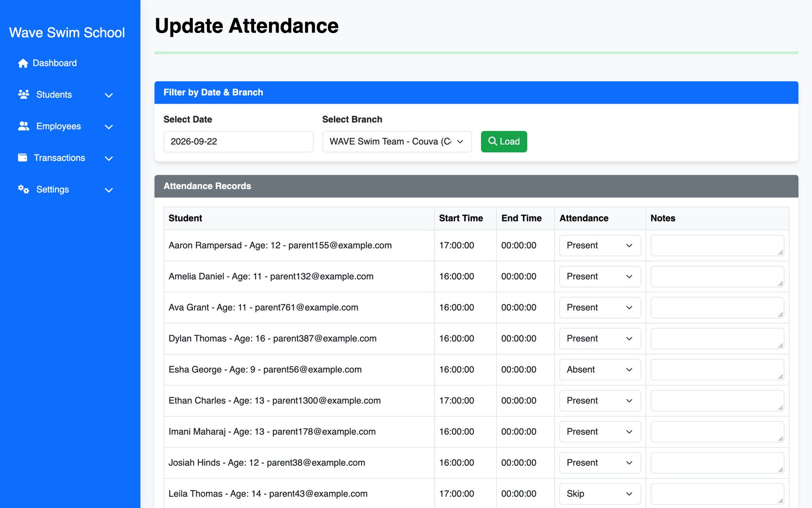Open the Transactions sidebar menu
812x508 pixels.
pyautogui.click(x=65, y=157)
